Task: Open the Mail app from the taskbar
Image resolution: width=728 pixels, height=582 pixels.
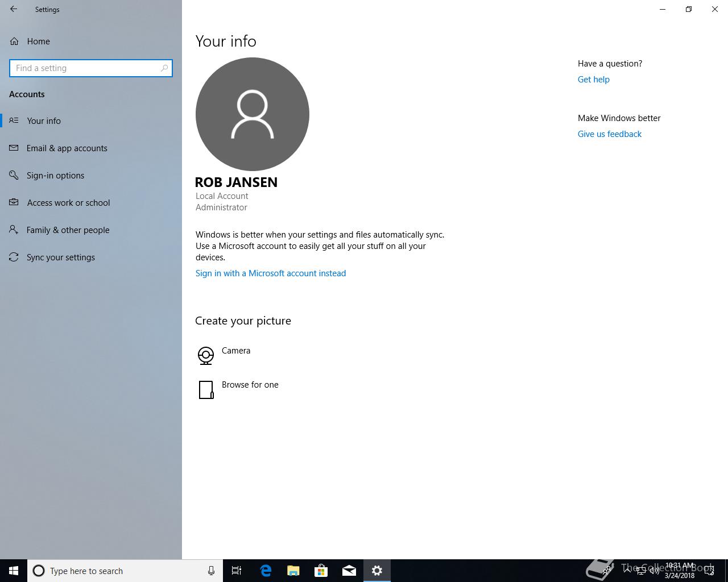Action: (349, 571)
